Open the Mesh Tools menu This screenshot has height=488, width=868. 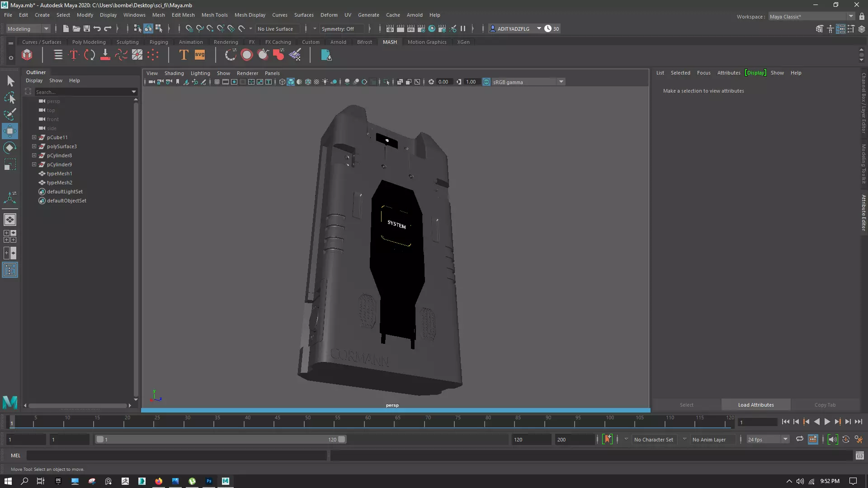click(x=214, y=15)
